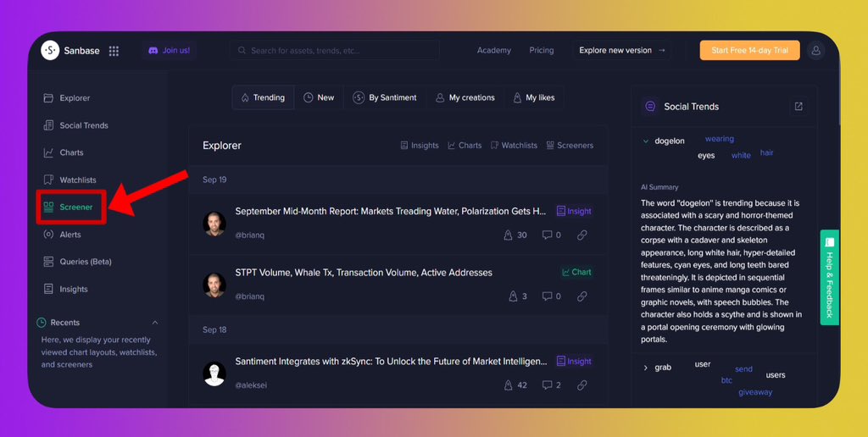This screenshot has width=868, height=437.
Task: Copy link of September Mid-Month Report
Action: click(581, 235)
